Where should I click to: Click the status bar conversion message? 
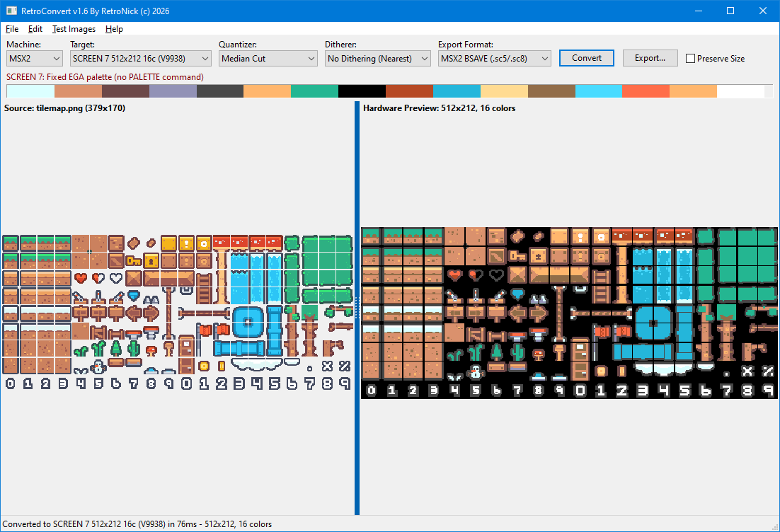pos(137,524)
